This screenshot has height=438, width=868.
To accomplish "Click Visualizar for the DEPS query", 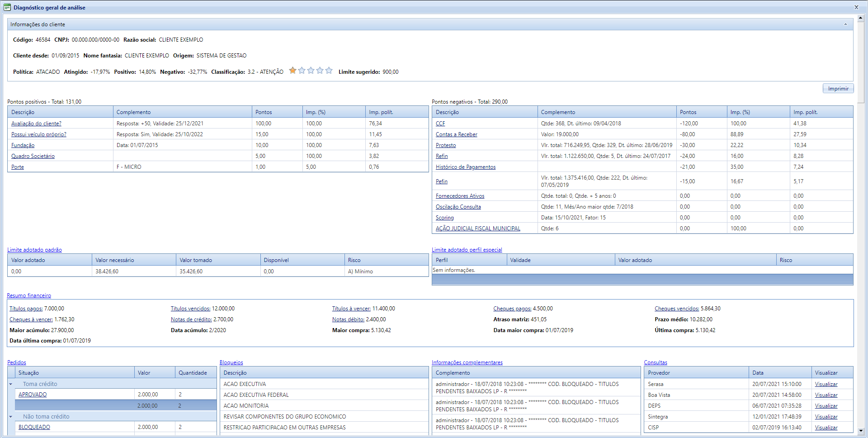I will click(x=826, y=406).
